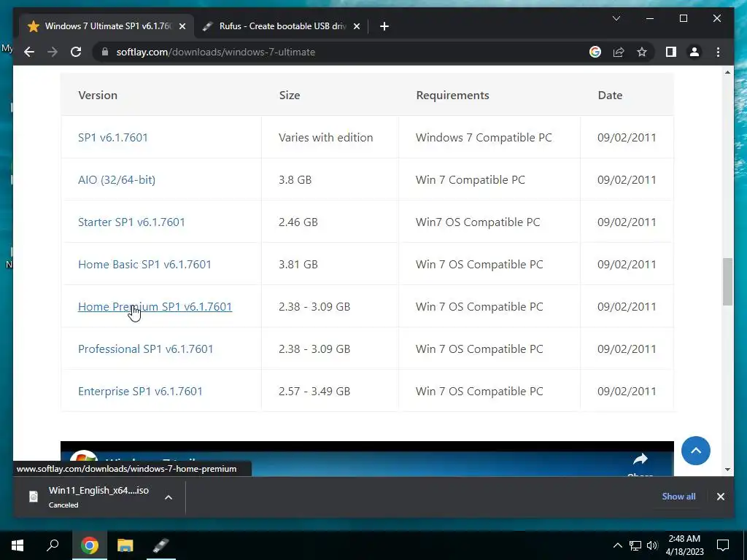Close the downloads bar
The image size is (747, 560).
click(720, 497)
